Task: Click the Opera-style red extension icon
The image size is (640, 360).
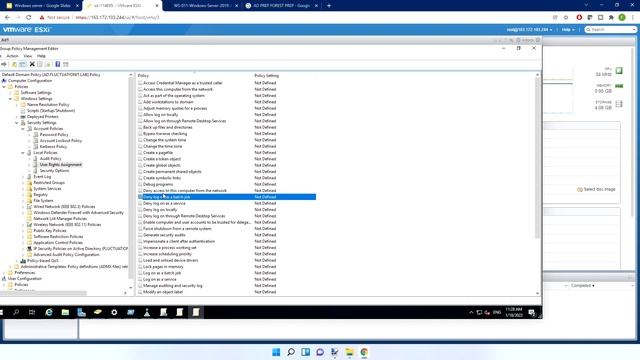Action: (579, 18)
